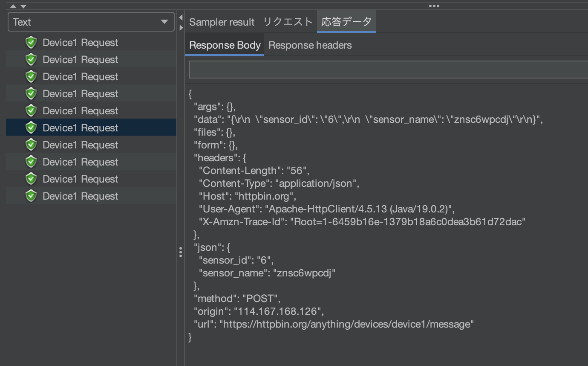Click the down triangle navigation icon at top-left

pos(23,6)
